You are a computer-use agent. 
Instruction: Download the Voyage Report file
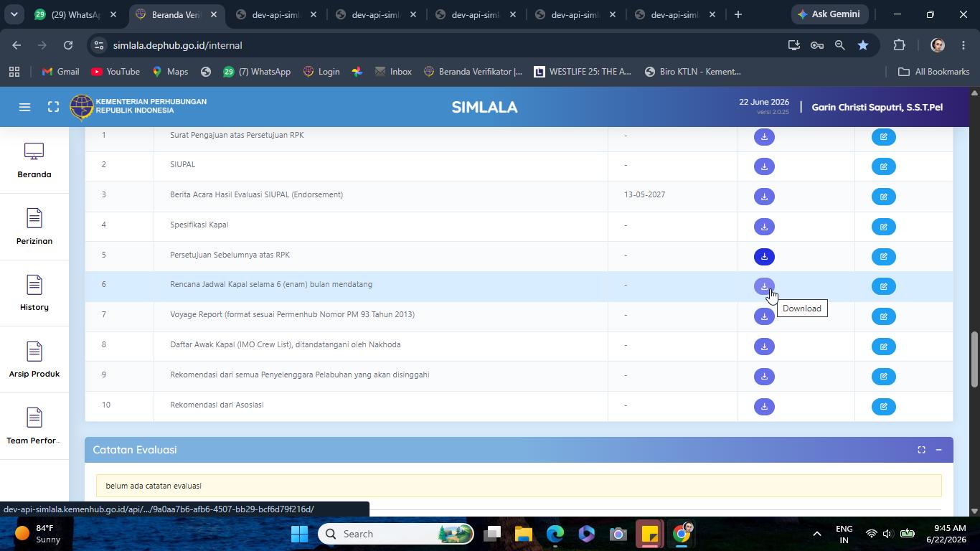[x=764, y=316]
